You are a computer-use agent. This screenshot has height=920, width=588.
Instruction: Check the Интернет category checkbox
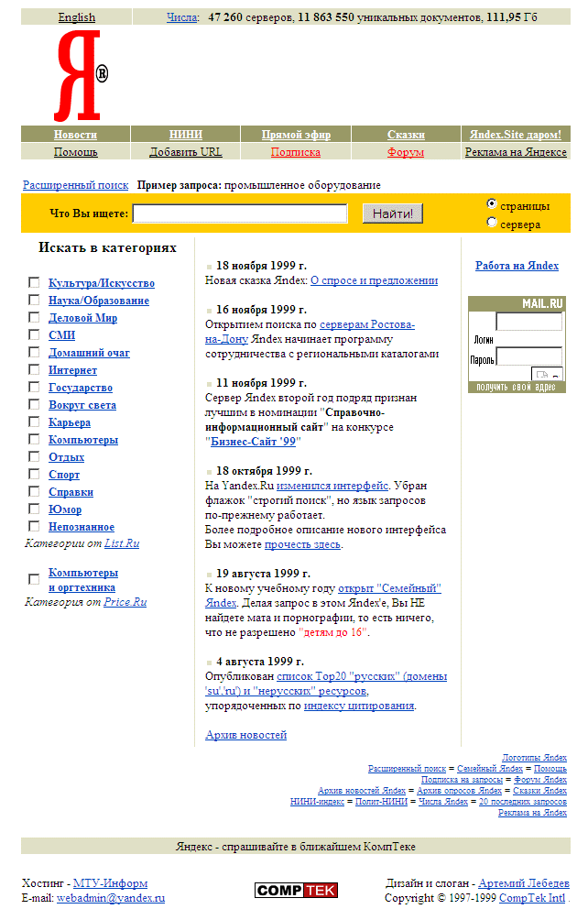(34, 369)
